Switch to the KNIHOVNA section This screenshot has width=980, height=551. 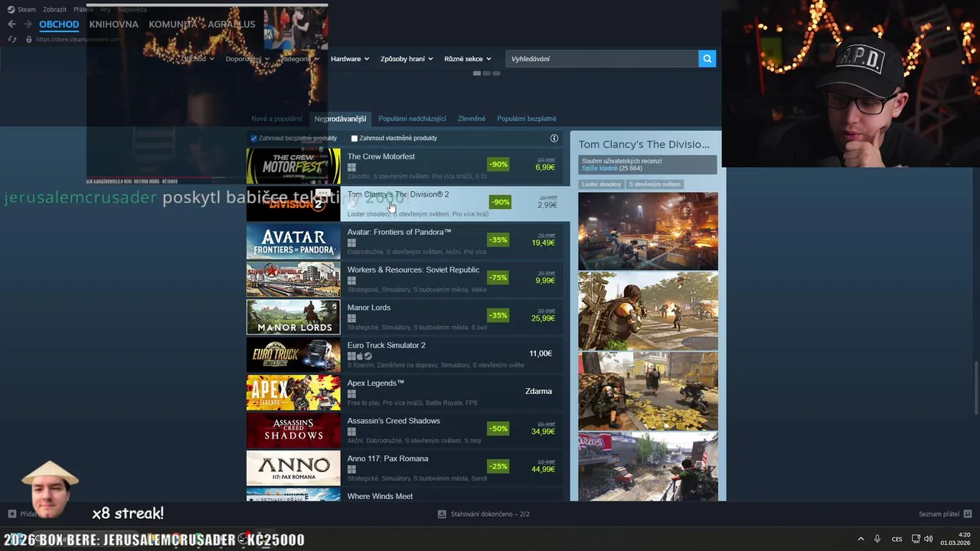113,24
